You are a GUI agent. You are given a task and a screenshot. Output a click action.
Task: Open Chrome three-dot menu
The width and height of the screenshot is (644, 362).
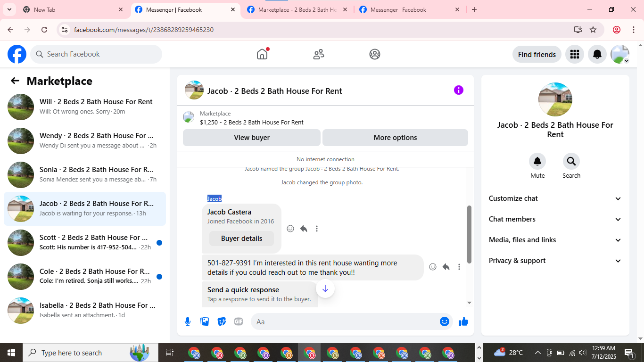633,30
